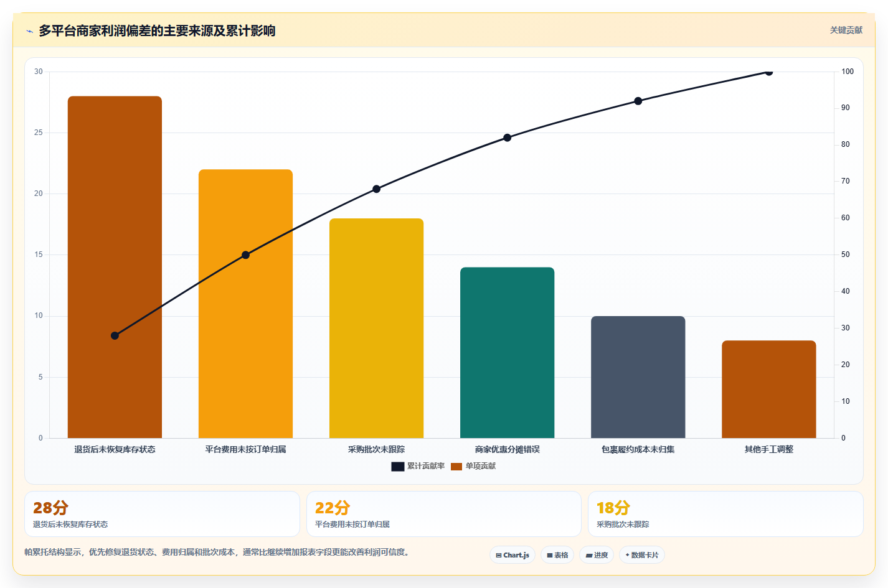The image size is (888, 588).
Task: Click the lightning icon beside the chart title
Action: (29, 31)
